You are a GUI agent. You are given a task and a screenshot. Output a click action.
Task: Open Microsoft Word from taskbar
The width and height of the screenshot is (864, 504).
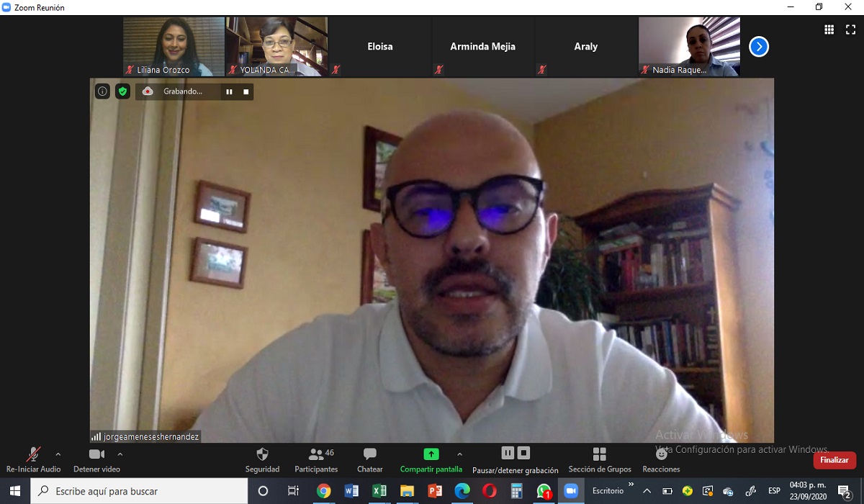click(351, 491)
